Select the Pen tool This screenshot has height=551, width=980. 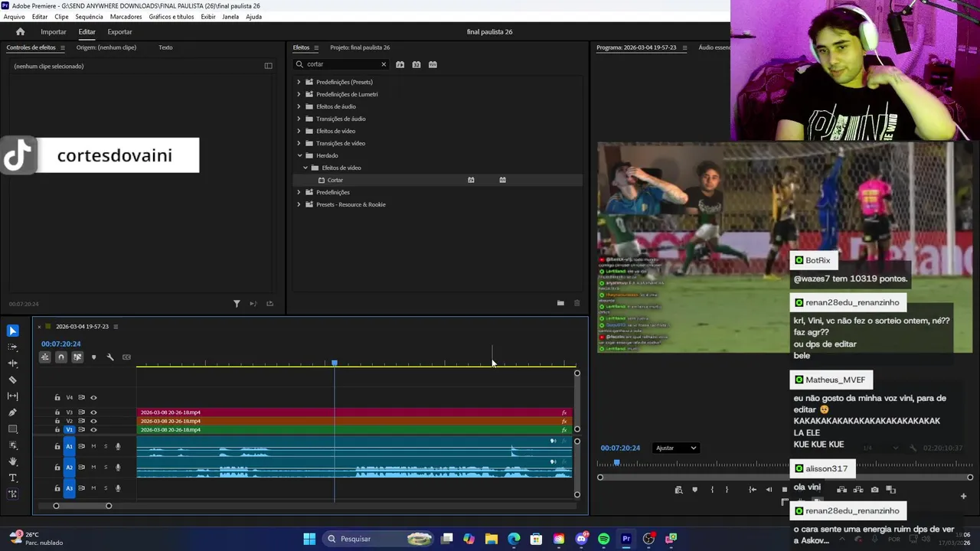coord(13,412)
